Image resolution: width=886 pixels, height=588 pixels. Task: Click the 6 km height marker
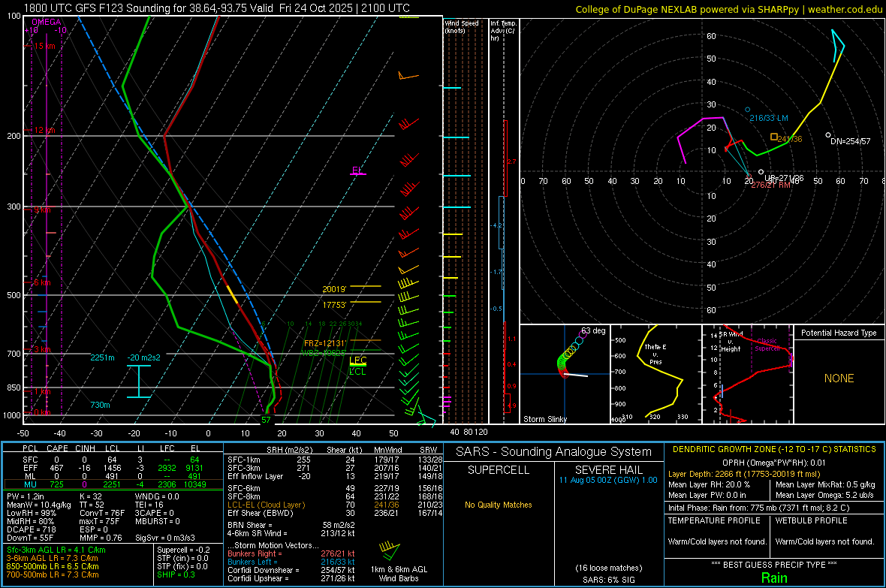tap(42, 282)
